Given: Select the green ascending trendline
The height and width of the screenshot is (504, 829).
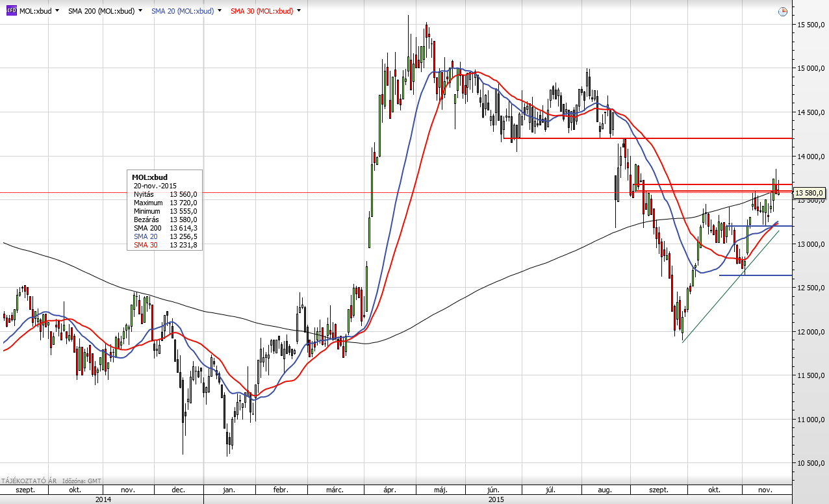Looking at the screenshot, I should pos(730,286).
